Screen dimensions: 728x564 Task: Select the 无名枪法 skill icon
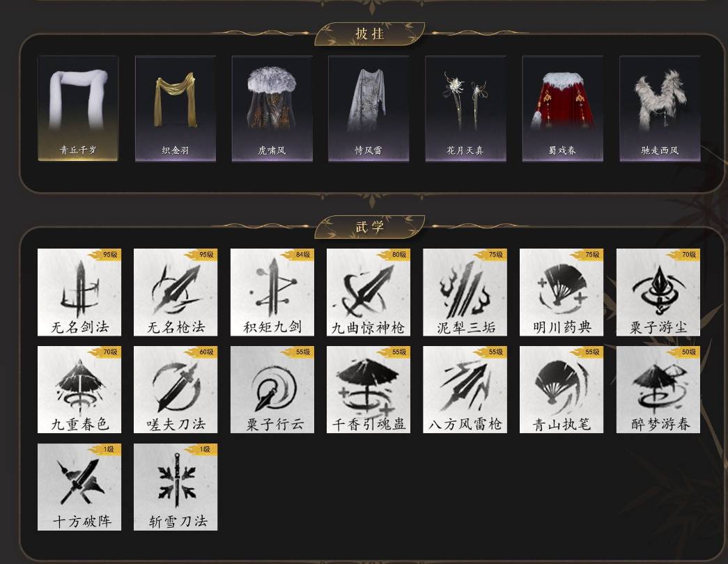point(176,292)
